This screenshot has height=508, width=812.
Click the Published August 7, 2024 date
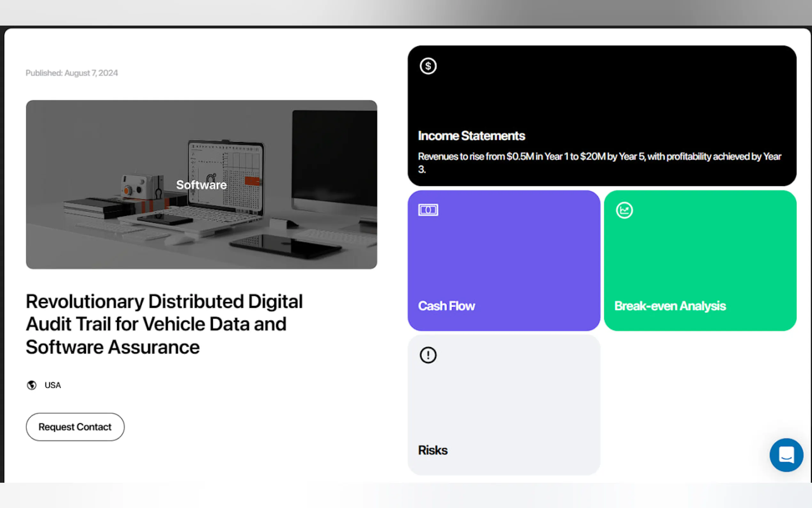coord(72,73)
